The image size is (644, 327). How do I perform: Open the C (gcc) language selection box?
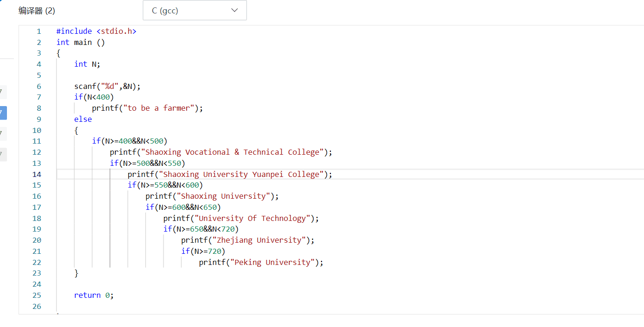[x=194, y=10]
